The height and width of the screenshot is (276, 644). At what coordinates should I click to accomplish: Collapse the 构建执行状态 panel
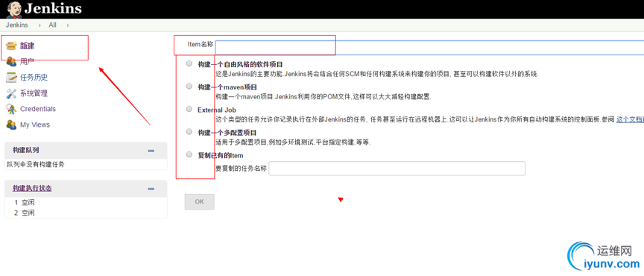tap(151, 189)
